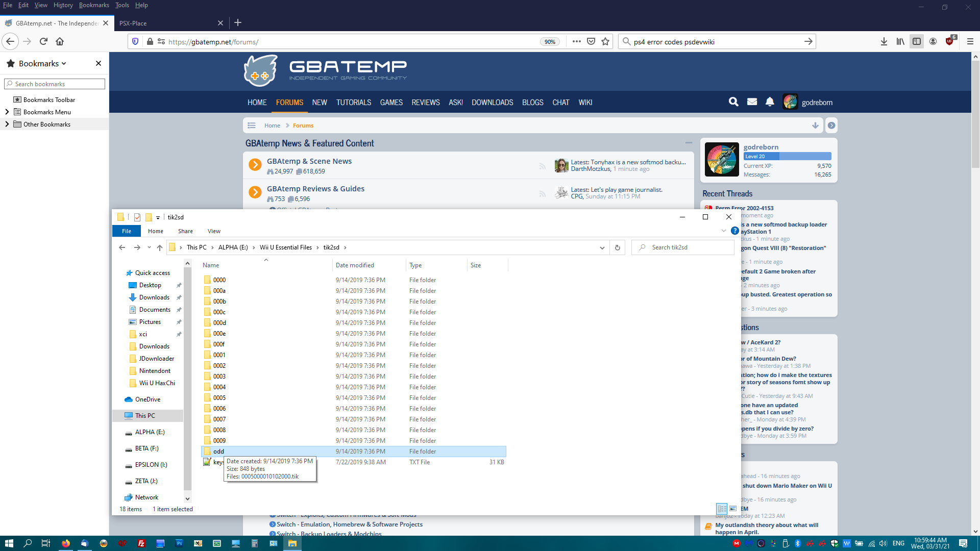Click the Firefox page zoom 90% badge
980x551 pixels.
[x=550, y=42]
